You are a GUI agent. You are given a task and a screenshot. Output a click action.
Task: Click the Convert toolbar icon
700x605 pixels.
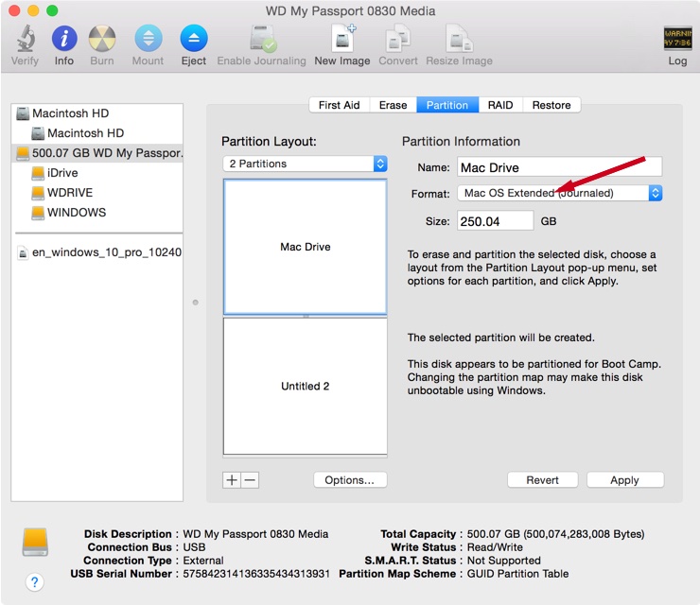pyautogui.click(x=398, y=39)
